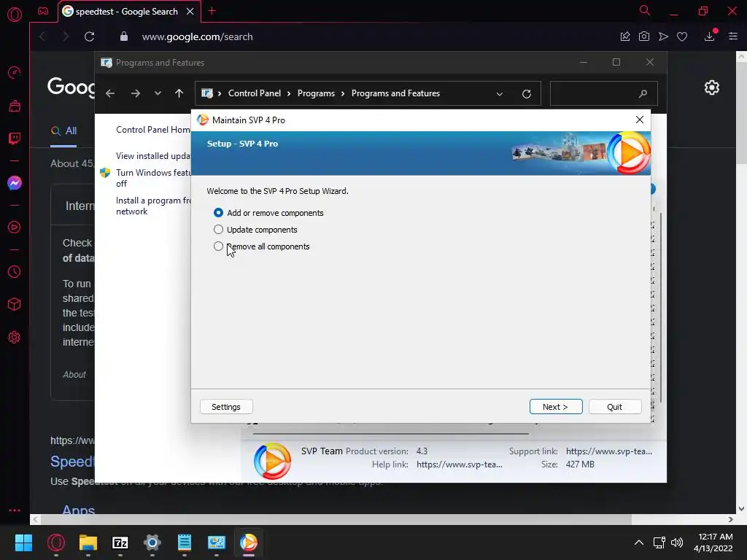Screen dimensions: 747x560
Task: Open browser downloads icon
Action: [x=709, y=36]
